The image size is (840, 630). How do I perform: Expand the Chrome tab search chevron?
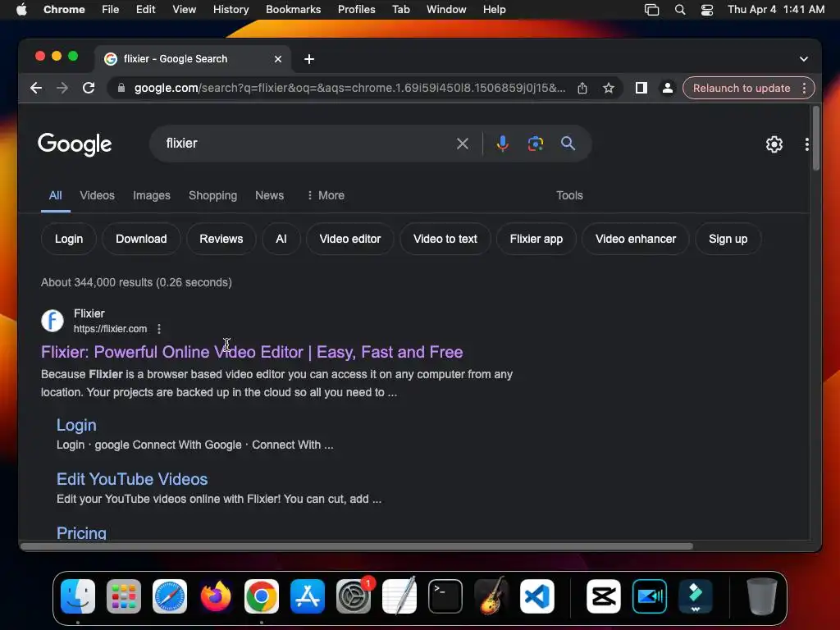pyautogui.click(x=804, y=59)
